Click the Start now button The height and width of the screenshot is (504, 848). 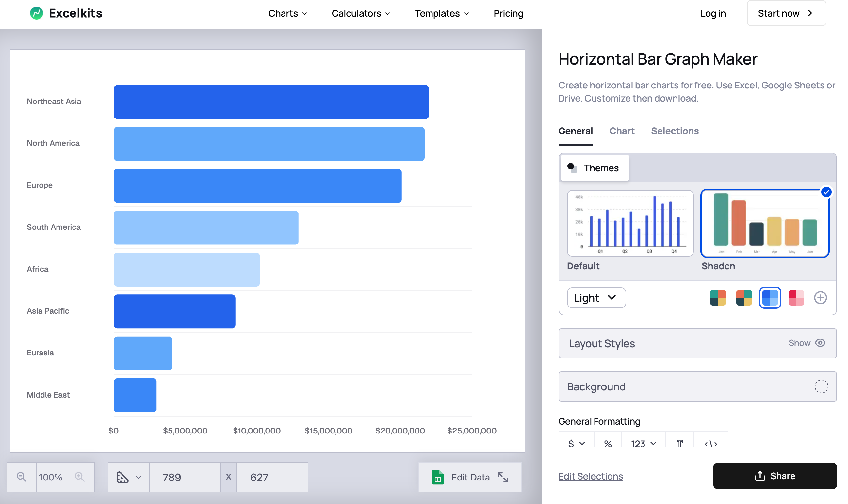[786, 13]
